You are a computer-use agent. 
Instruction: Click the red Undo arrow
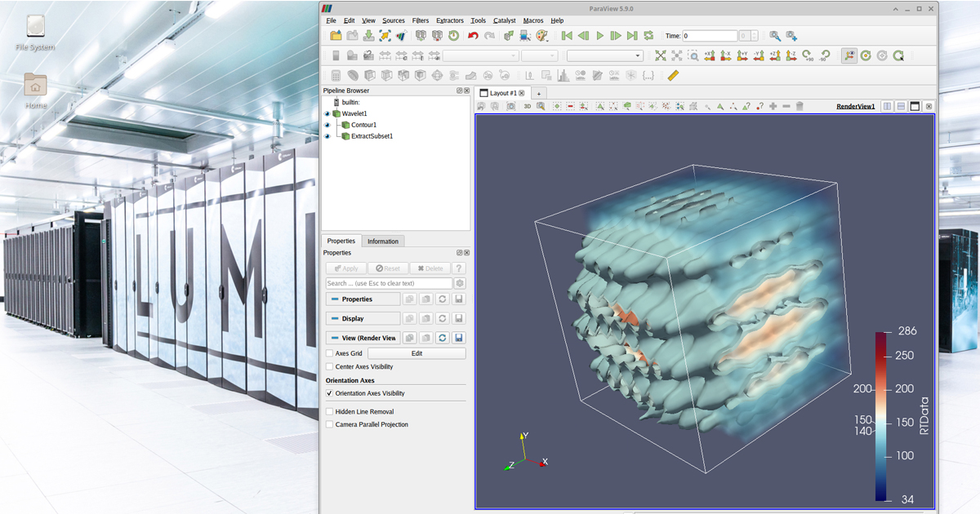click(473, 36)
